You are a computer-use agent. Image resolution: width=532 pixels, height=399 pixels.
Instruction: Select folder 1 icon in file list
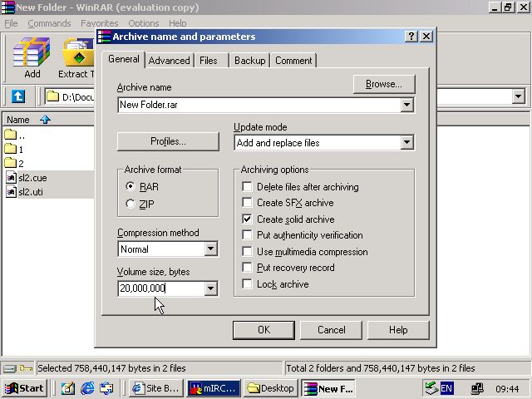click(x=11, y=149)
